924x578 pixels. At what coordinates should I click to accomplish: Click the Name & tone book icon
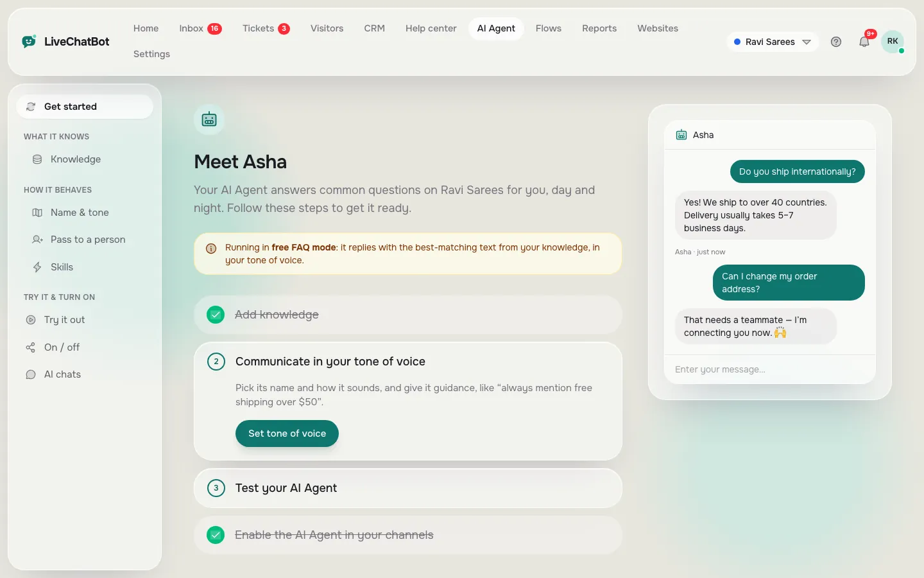pyautogui.click(x=37, y=213)
